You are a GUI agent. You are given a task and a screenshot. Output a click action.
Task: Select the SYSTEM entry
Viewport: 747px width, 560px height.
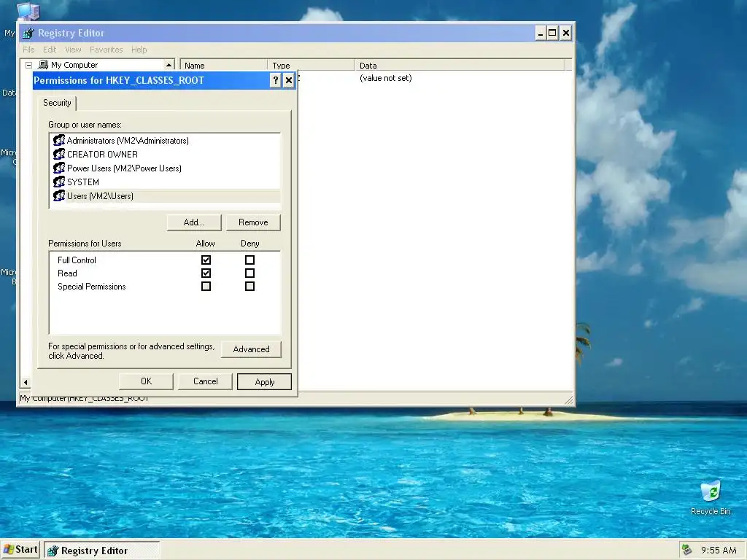pyautogui.click(x=165, y=182)
